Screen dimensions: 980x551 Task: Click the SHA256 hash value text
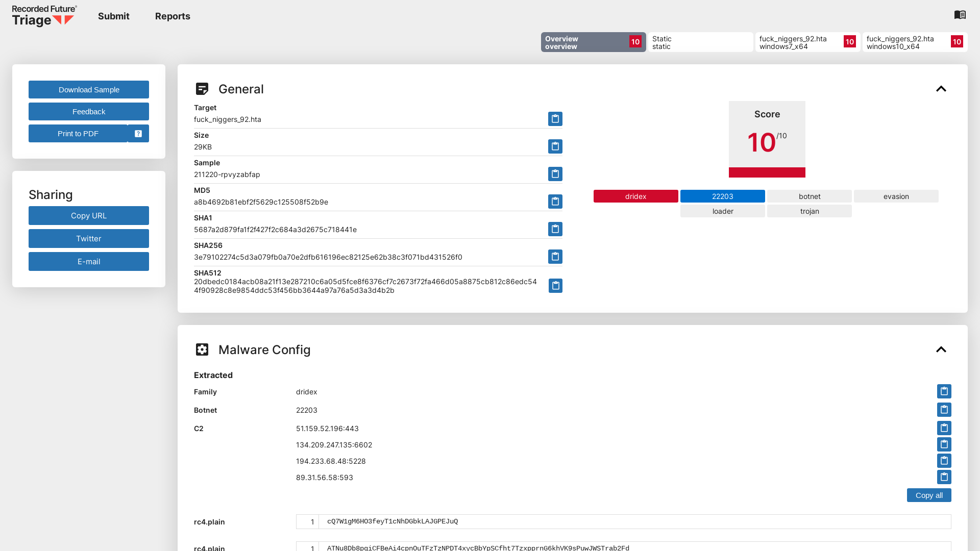click(x=328, y=257)
